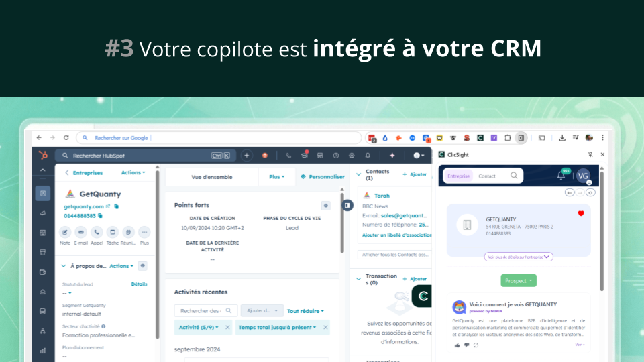Open the HubSpot calling phone icon
Image resolution: width=644 pixels, height=362 pixels.
coord(288,156)
